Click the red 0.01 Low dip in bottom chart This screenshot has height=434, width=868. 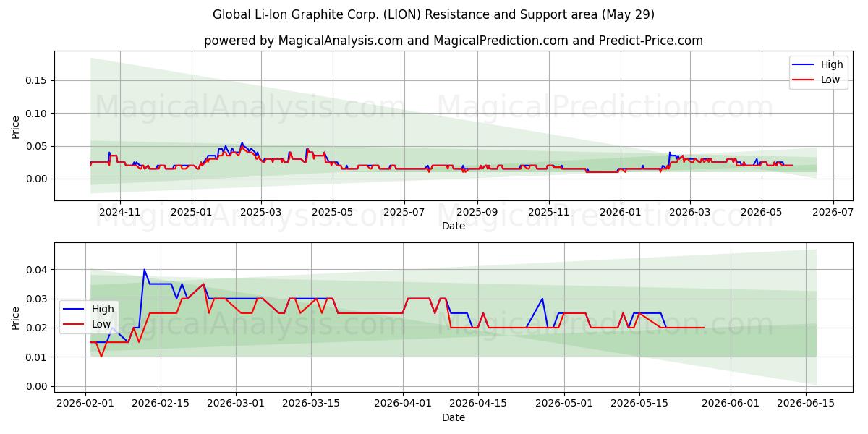tap(101, 357)
